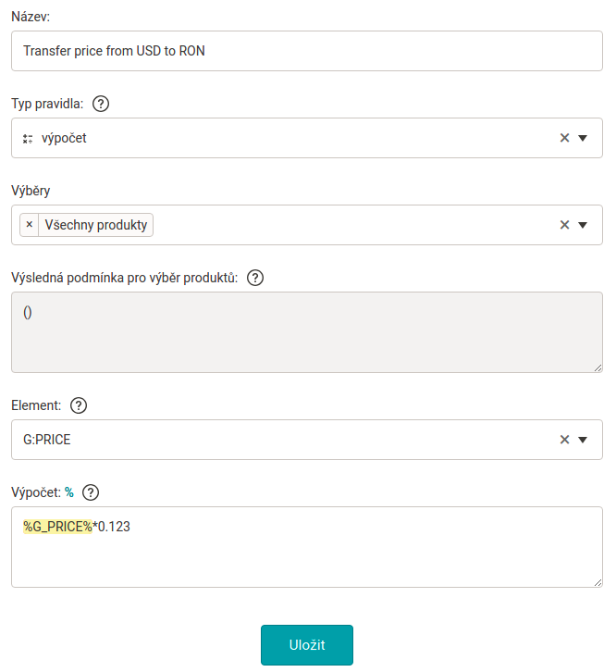Image resolution: width=616 pixels, height=672 pixels.
Task: Click the highlighted %G_PRICE% variable
Action: (x=57, y=527)
